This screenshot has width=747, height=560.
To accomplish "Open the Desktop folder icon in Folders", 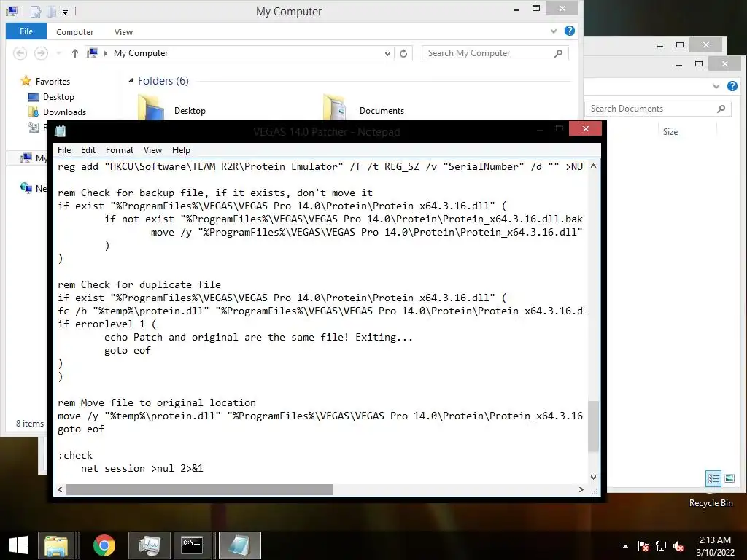I will [150, 108].
